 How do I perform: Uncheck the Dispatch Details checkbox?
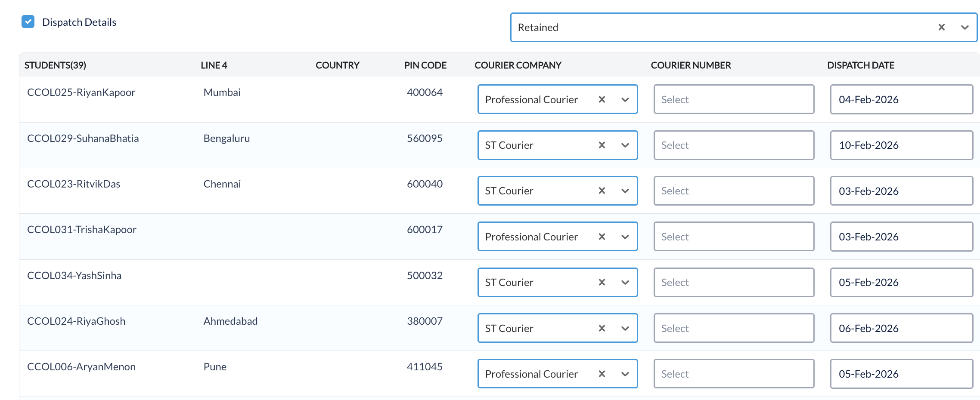pyautogui.click(x=28, y=22)
